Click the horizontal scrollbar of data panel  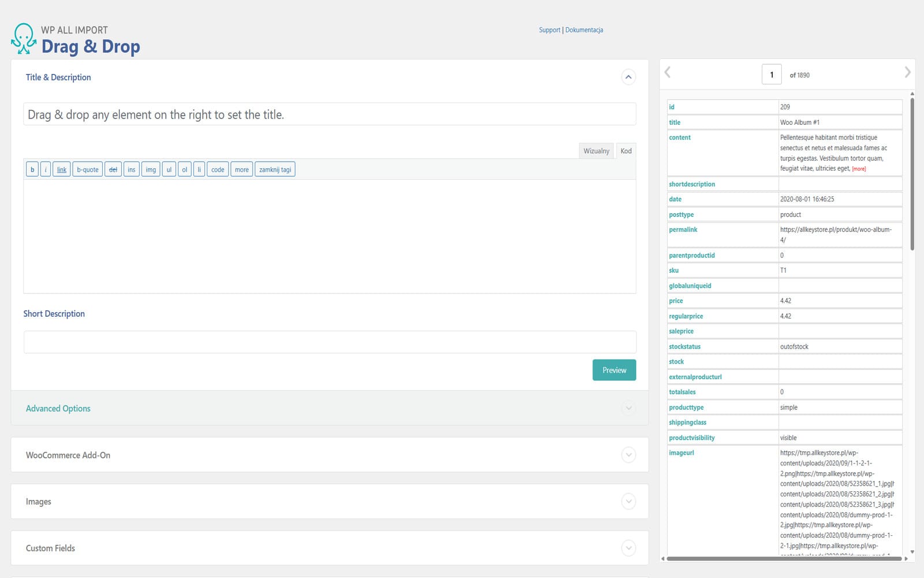tap(784, 559)
